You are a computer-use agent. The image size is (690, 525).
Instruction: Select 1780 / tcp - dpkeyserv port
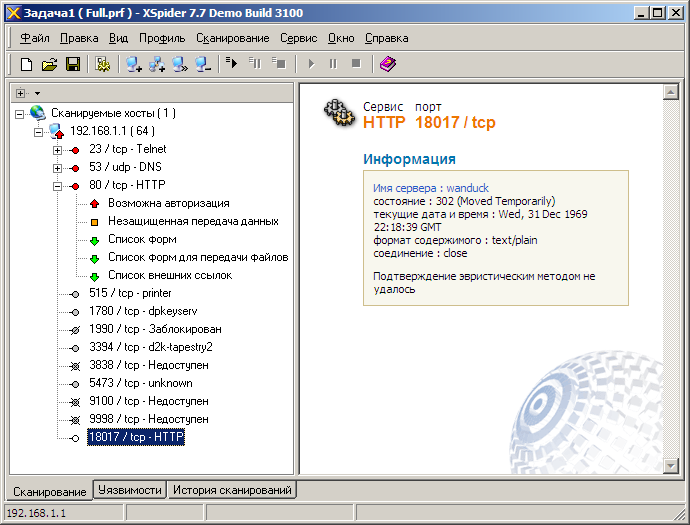[x=143, y=311]
